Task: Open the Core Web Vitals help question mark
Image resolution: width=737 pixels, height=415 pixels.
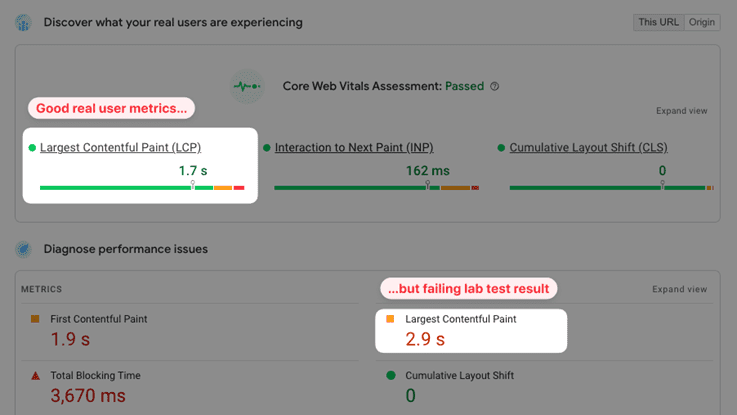Action: coord(494,86)
